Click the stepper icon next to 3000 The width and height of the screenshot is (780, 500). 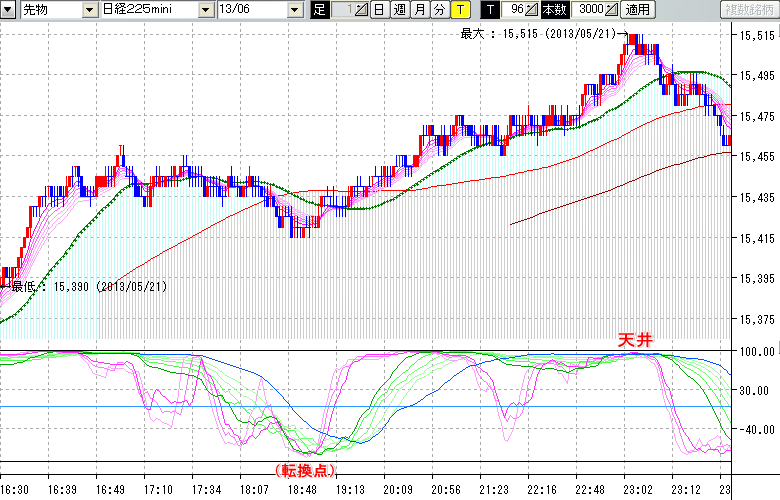(x=611, y=9)
